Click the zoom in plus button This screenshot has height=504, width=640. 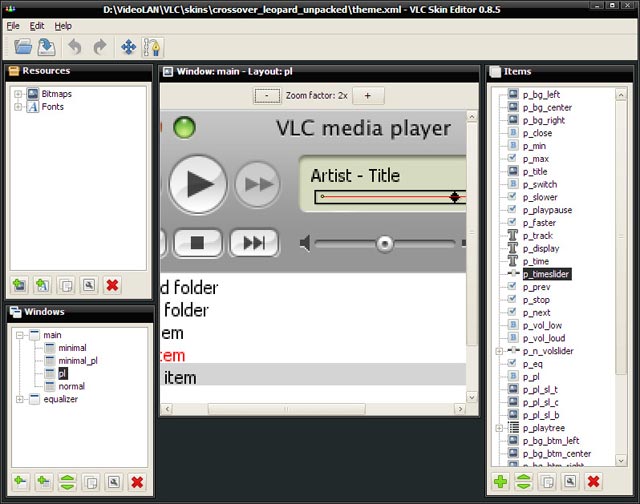[367, 96]
